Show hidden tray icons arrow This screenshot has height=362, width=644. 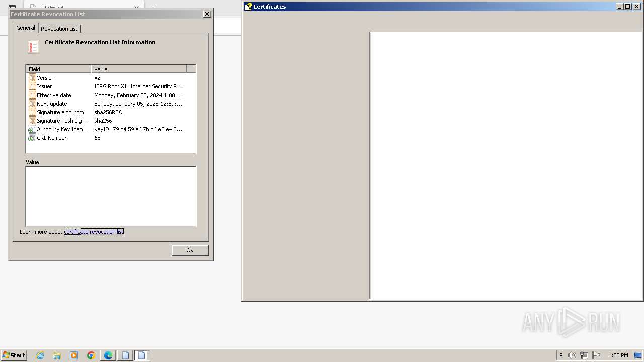(561, 355)
